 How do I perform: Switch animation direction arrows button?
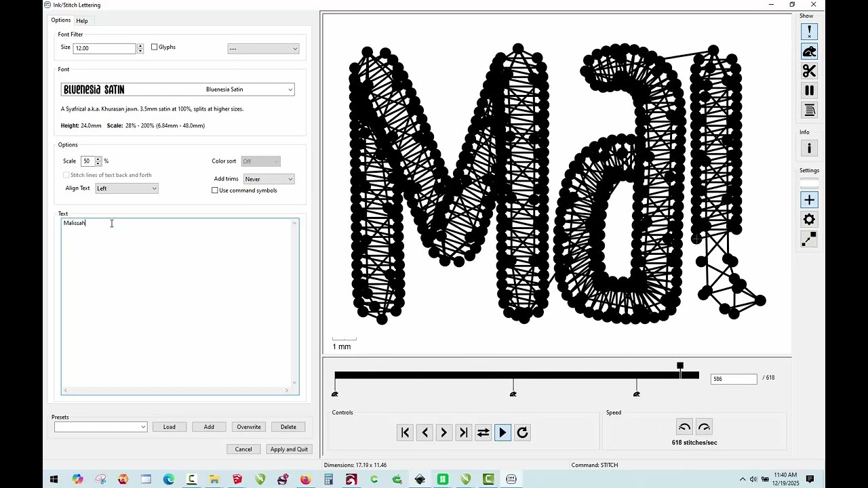click(x=484, y=432)
